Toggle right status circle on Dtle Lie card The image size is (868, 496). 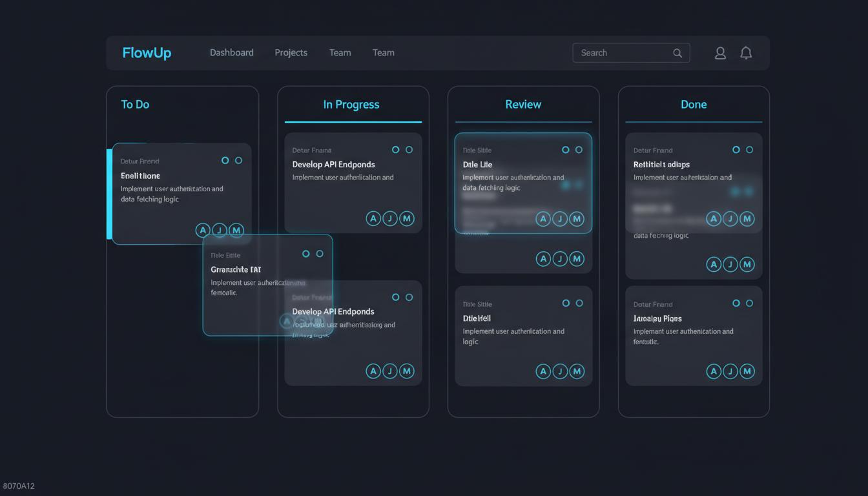pyautogui.click(x=579, y=149)
